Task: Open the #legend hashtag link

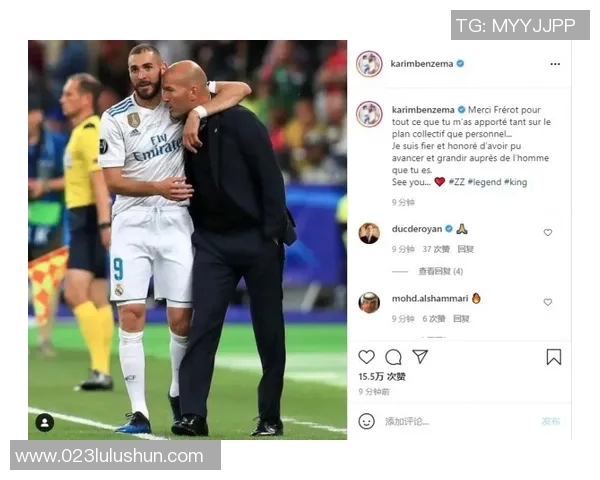Action: coord(484,182)
